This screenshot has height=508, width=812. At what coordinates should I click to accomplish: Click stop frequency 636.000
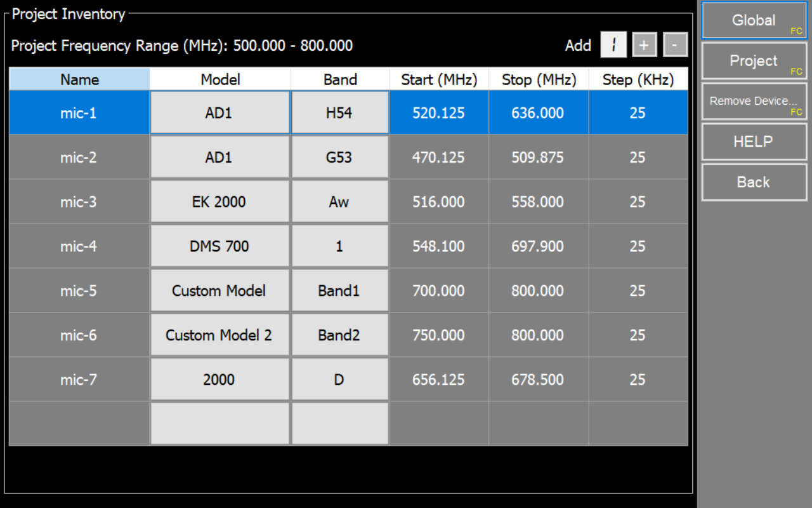(539, 112)
